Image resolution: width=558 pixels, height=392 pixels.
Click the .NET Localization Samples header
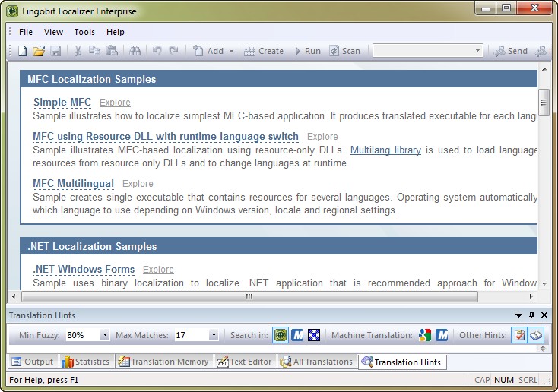click(279, 246)
